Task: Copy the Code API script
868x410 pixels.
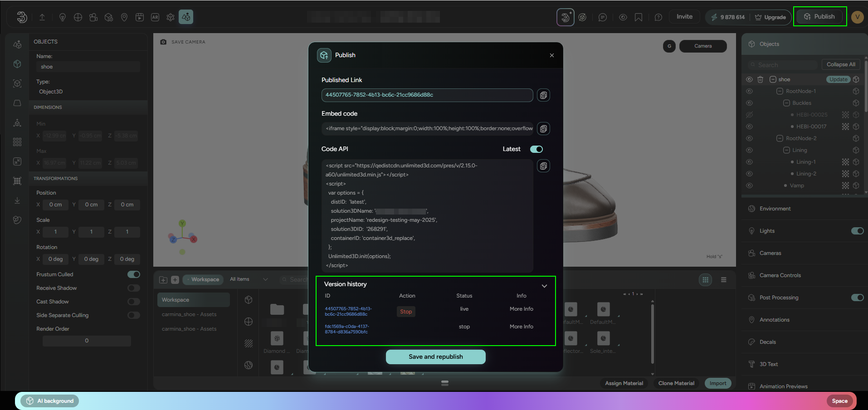Action: pos(543,166)
